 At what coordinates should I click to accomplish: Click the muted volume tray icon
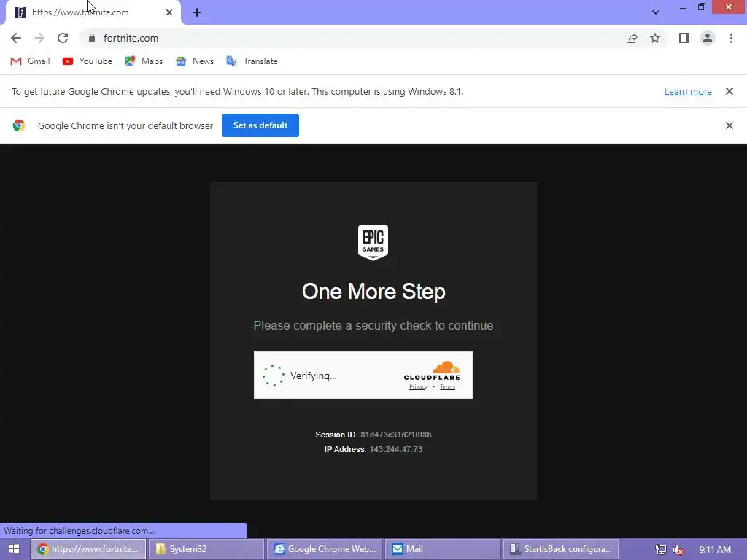point(678,550)
